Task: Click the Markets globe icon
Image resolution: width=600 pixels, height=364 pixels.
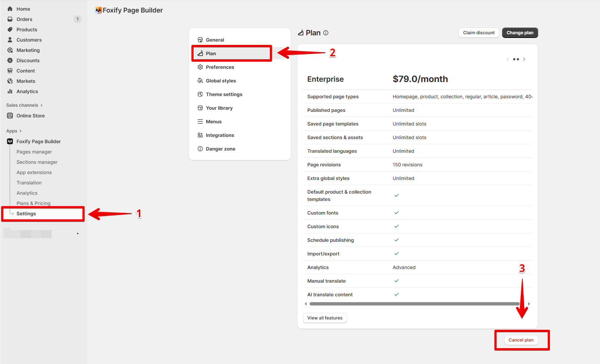Action: [10, 81]
